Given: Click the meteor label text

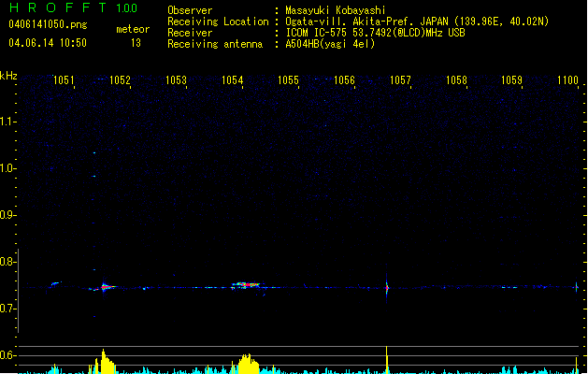Looking at the screenshot, I should (133, 29).
